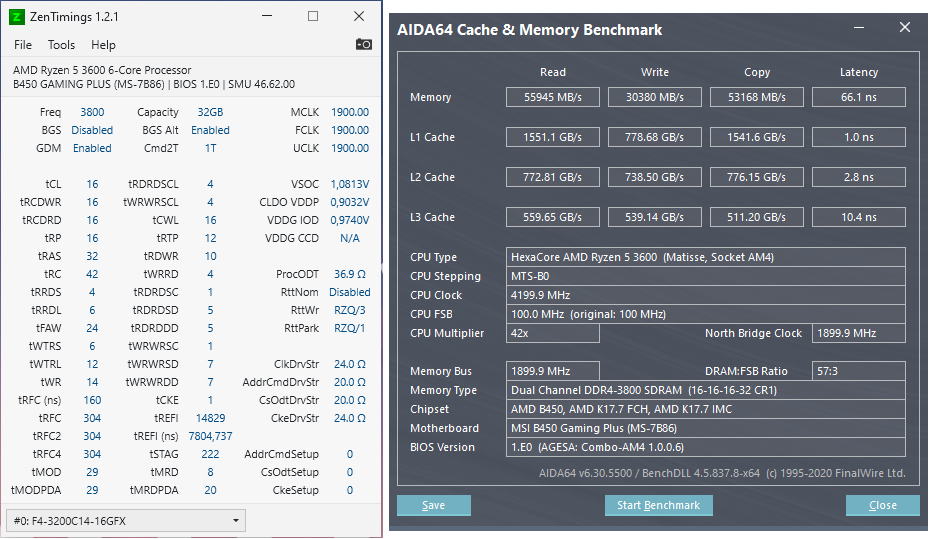
Task: Click the Save button in AIDA64
Action: point(434,505)
